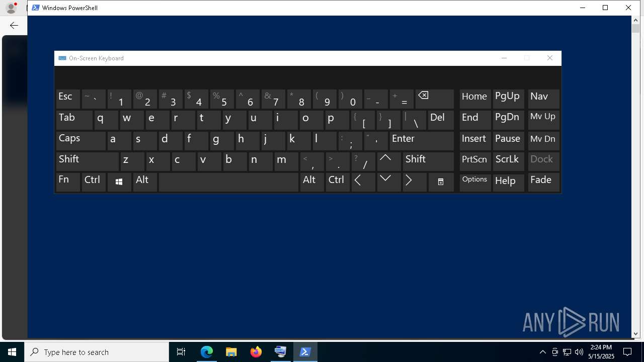644x362 pixels.
Task: Launch Firefox from the taskbar
Action: tap(256, 352)
